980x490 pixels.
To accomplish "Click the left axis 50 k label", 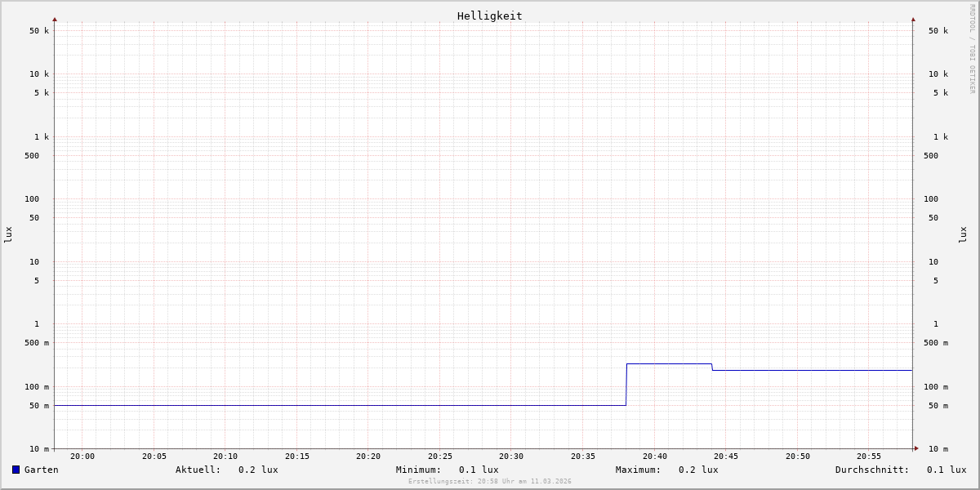I will click(x=39, y=31).
